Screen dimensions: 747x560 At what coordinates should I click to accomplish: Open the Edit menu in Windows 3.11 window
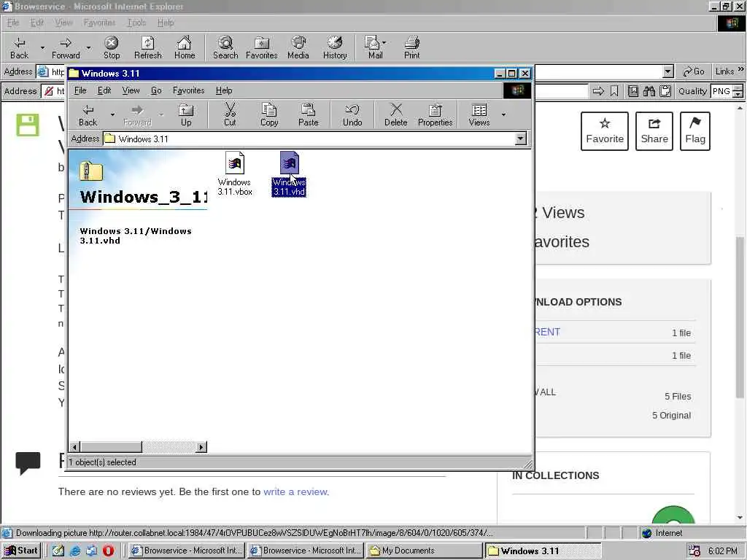tap(104, 90)
